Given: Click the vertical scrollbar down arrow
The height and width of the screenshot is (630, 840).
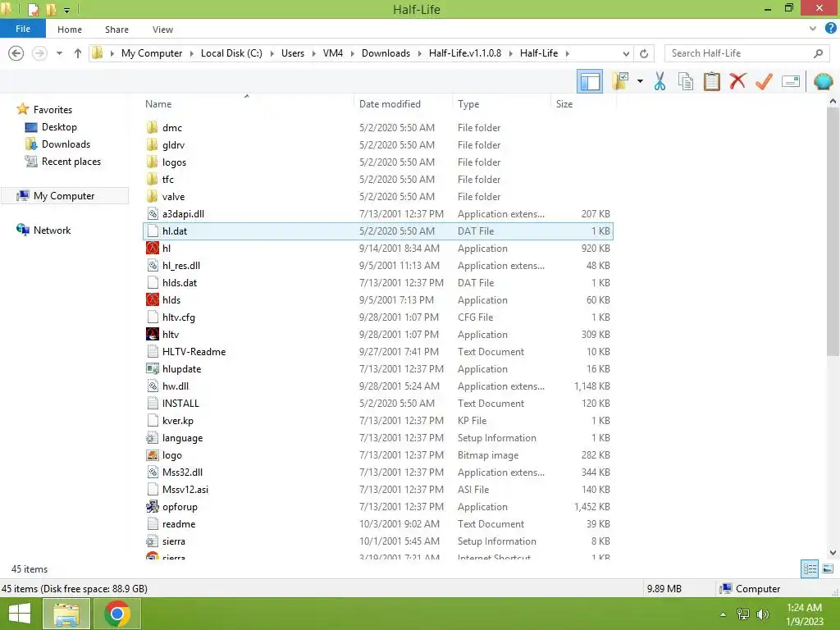Looking at the screenshot, I should [x=833, y=552].
